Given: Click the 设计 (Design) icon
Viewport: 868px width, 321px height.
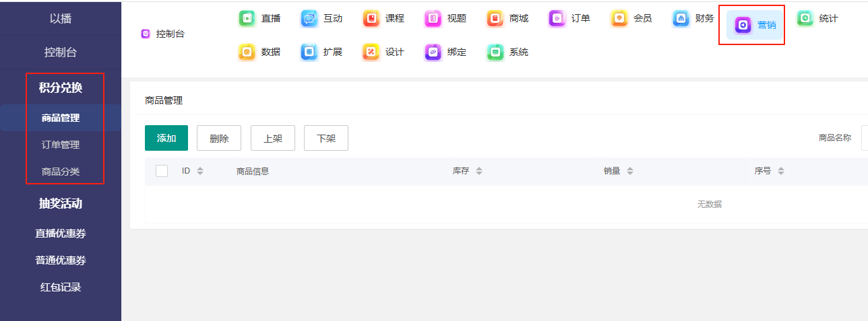Looking at the screenshot, I should (x=371, y=52).
